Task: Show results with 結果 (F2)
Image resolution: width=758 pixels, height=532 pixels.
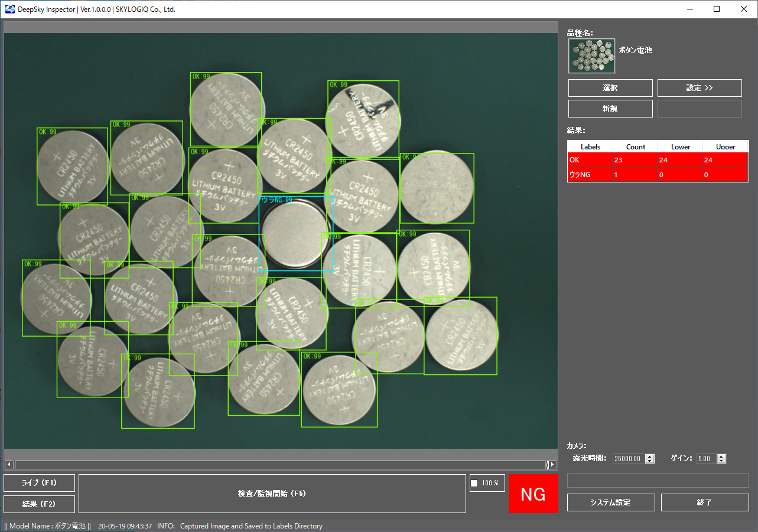Action: tap(39, 504)
